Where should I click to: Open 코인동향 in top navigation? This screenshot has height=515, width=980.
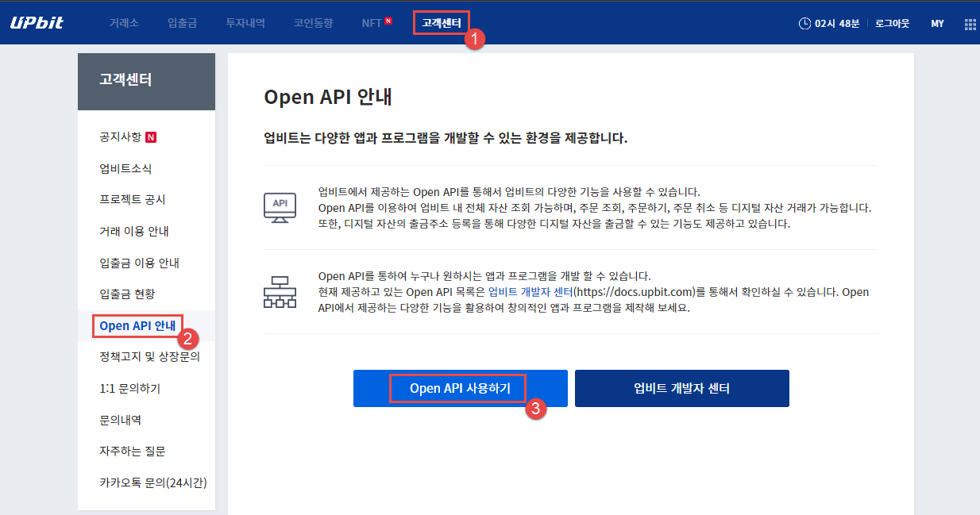[313, 23]
